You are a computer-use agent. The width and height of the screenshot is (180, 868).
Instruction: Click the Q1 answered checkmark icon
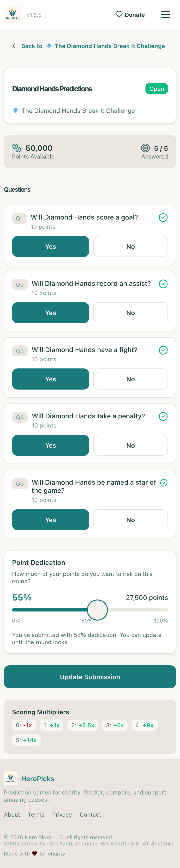pyautogui.click(x=163, y=218)
